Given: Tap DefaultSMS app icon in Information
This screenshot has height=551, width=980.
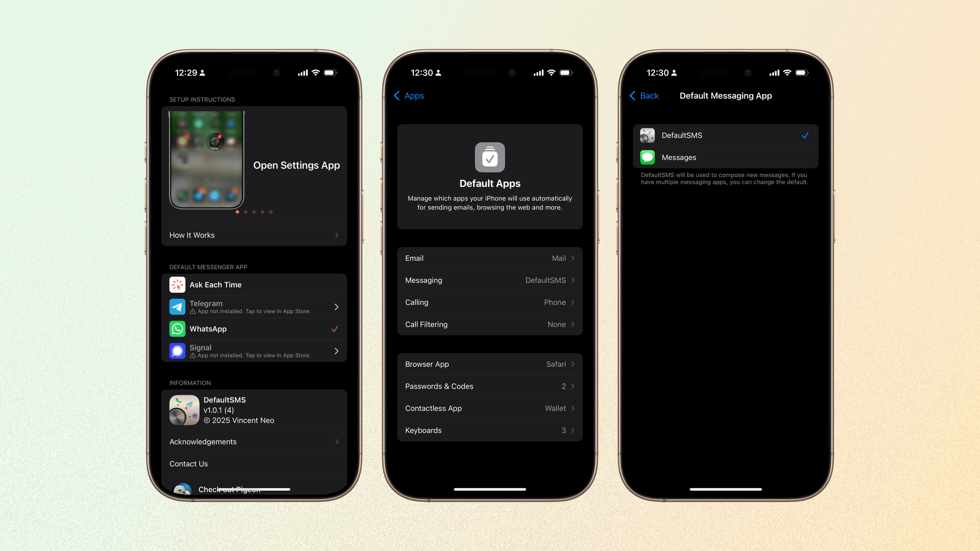Looking at the screenshot, I should click(184, 409).
